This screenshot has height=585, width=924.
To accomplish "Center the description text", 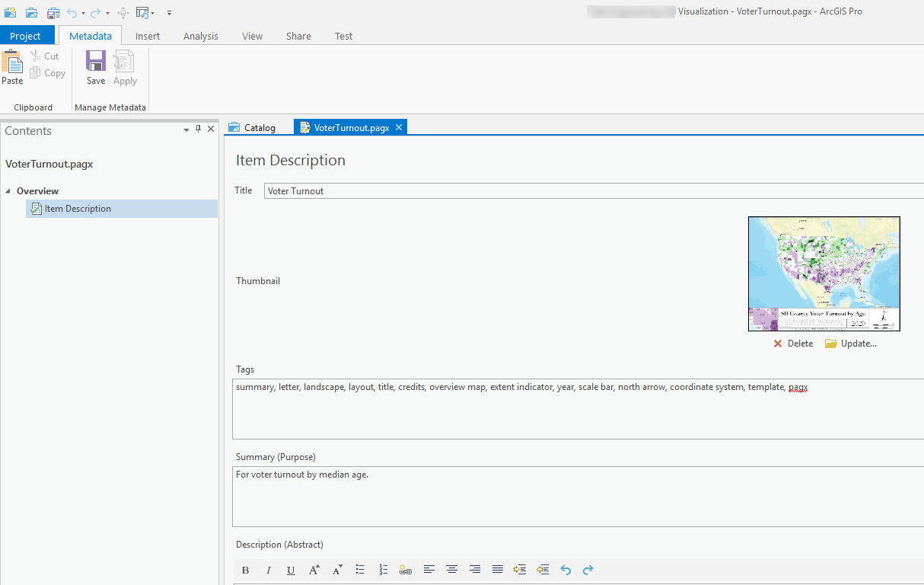I will tap(452, 570).
